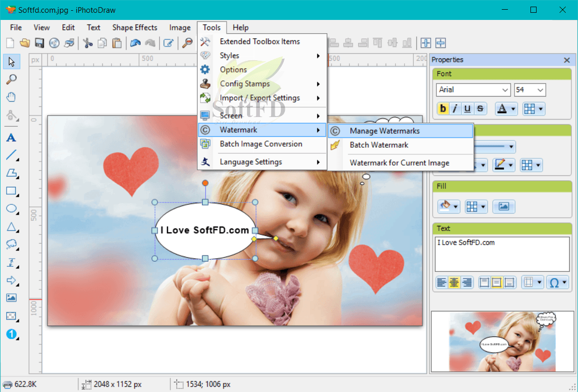Open Language Settings submenu
This screenshot has height=392, width=578.
coord(262,162)
